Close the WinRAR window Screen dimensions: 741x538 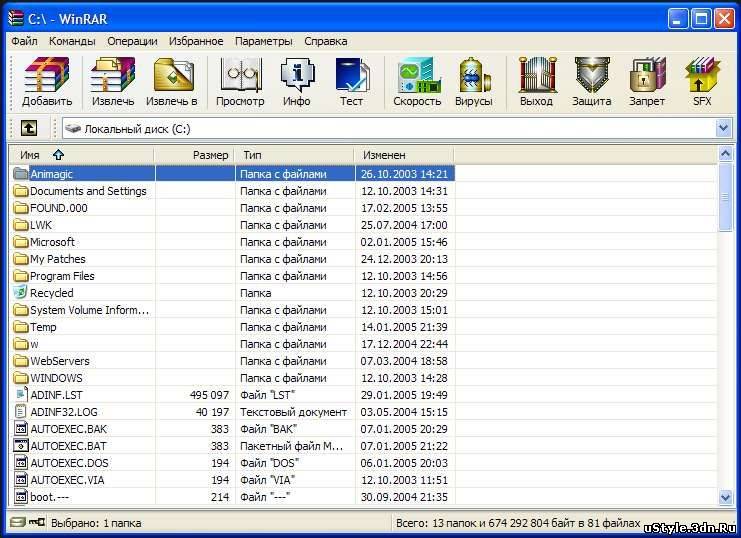tap(724, 19)
